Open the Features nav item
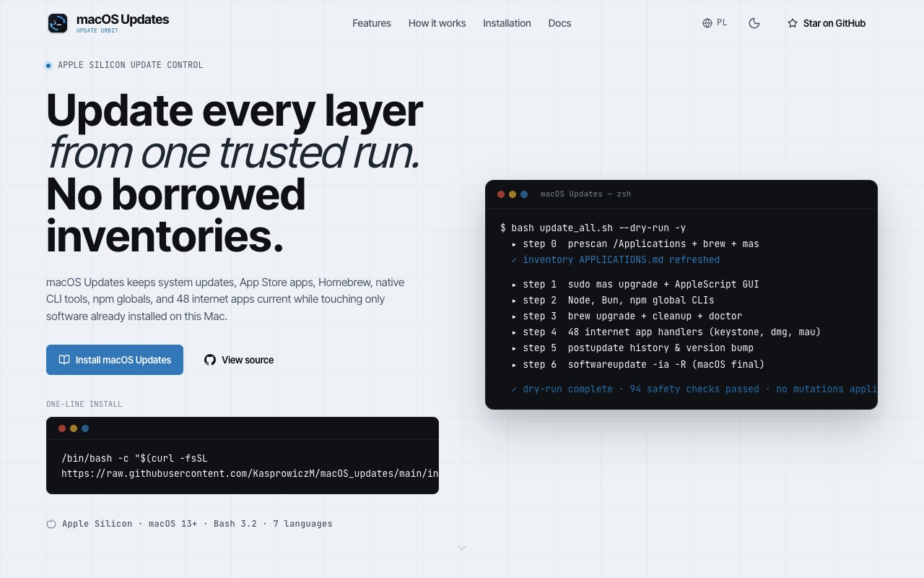Image resolution: width=924 pixels, height=578 pixels. pos(372,23)
